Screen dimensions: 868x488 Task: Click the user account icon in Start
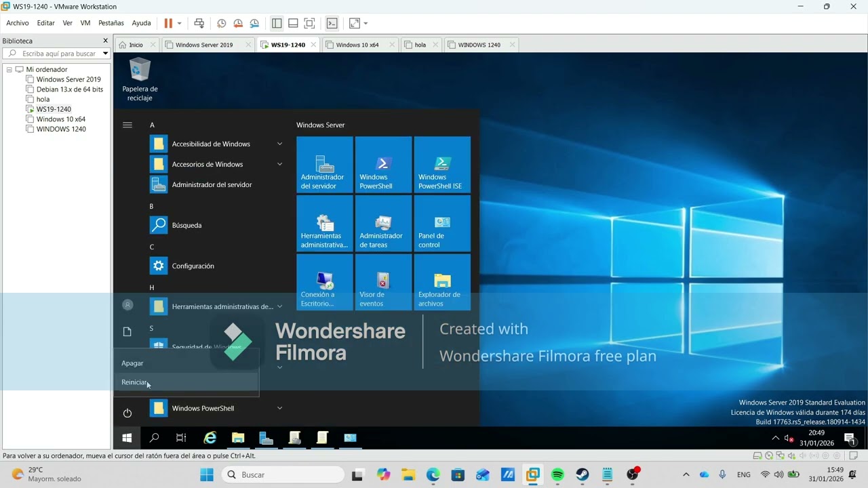pyautogui.click(x=127, y=305)
